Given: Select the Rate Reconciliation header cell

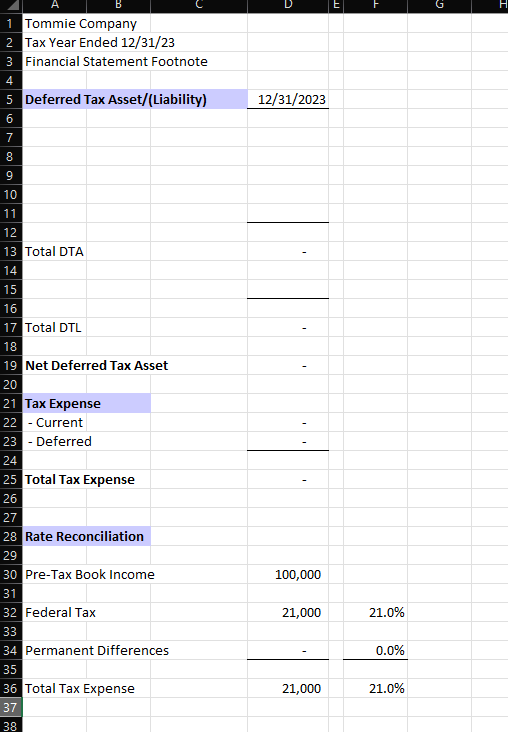Looking at the screenshot, I should click(x=87, y=536).
